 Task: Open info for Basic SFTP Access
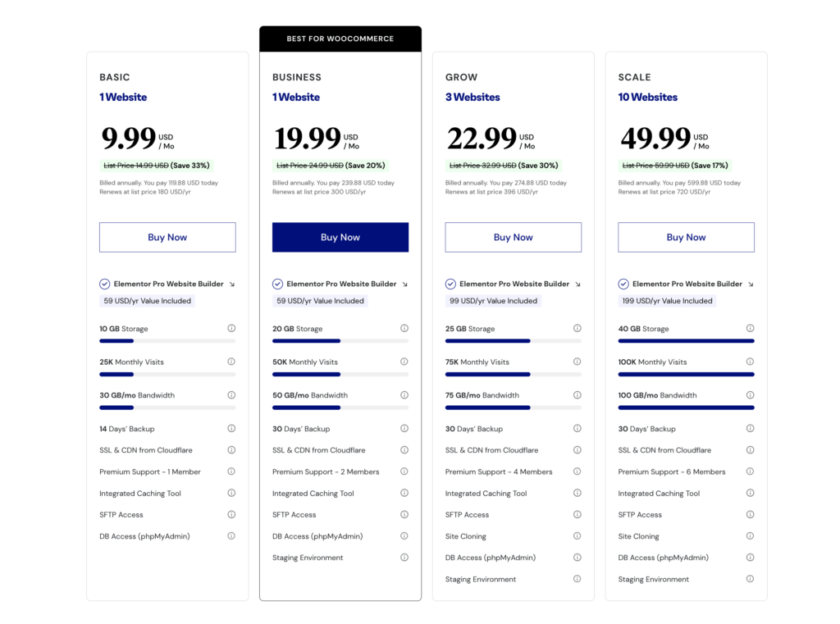[231, 514]
